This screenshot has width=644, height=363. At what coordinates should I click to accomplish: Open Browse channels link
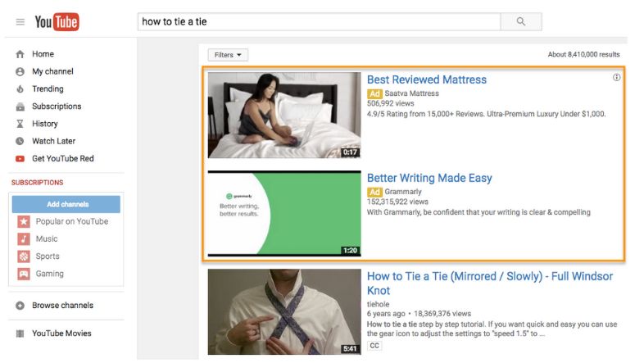(x=63, y=306)
